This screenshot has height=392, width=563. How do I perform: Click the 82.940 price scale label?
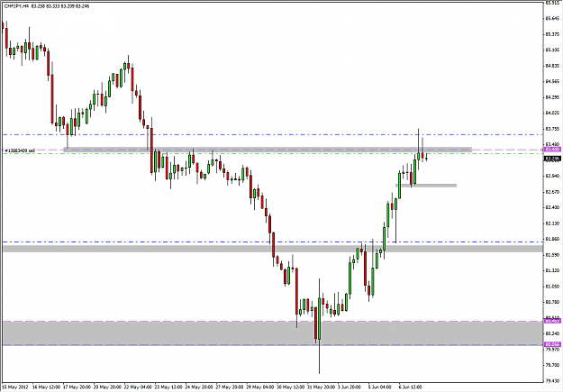pyautogui.click(x=552, y=176)
